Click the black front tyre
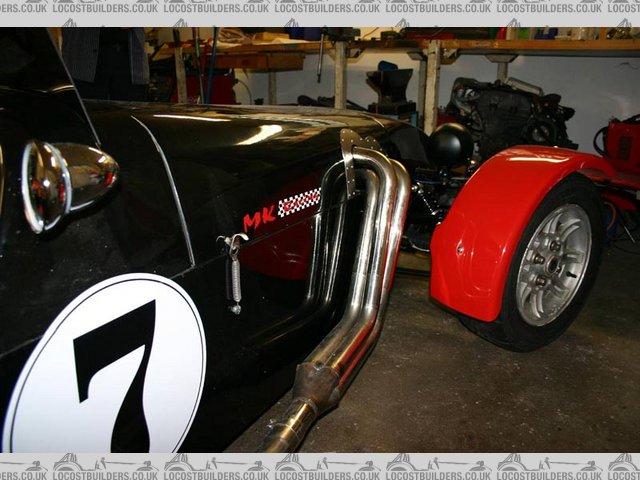This screenshot has height=480, width=640. click(x=590, y=300)
